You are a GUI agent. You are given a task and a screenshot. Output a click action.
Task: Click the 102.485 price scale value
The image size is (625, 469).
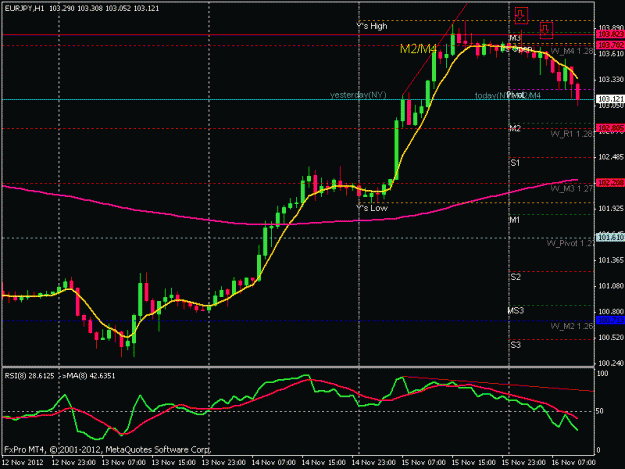pos(611,157)
